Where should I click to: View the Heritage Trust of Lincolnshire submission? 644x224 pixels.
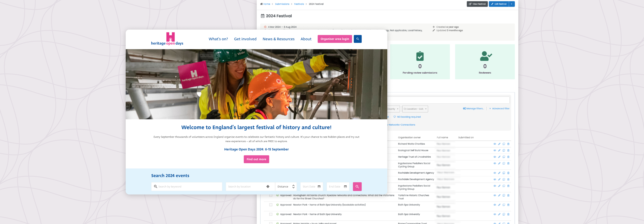click(x=494, y=157)
